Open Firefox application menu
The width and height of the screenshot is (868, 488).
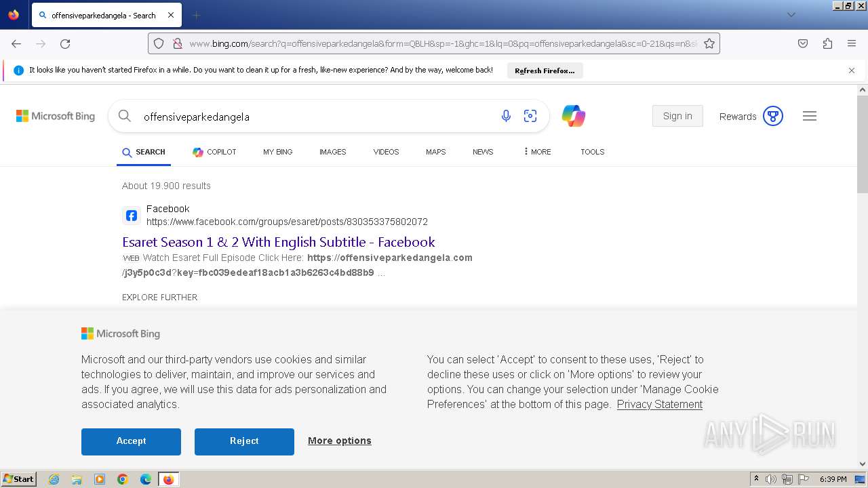852,43
